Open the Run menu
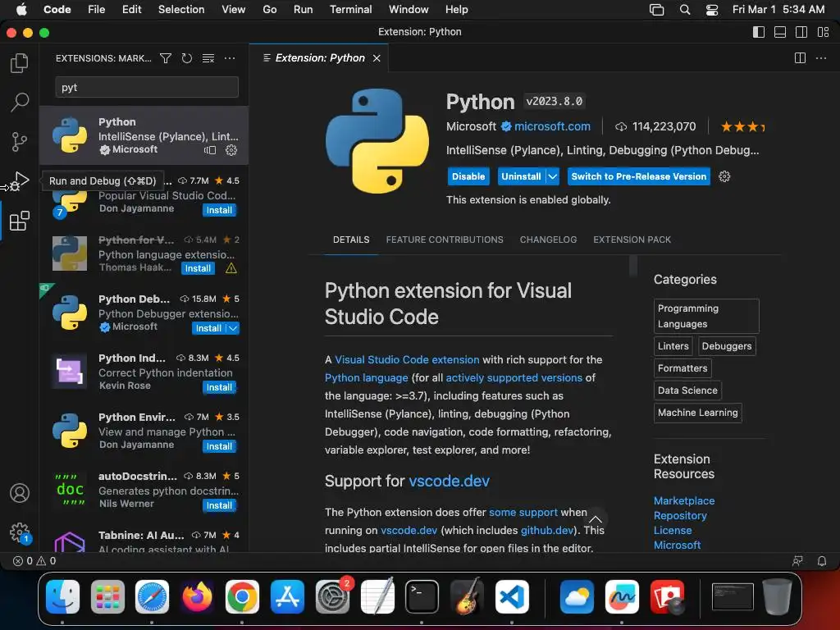The height and width of the screenshot is (630, 840). click(303, 10)
